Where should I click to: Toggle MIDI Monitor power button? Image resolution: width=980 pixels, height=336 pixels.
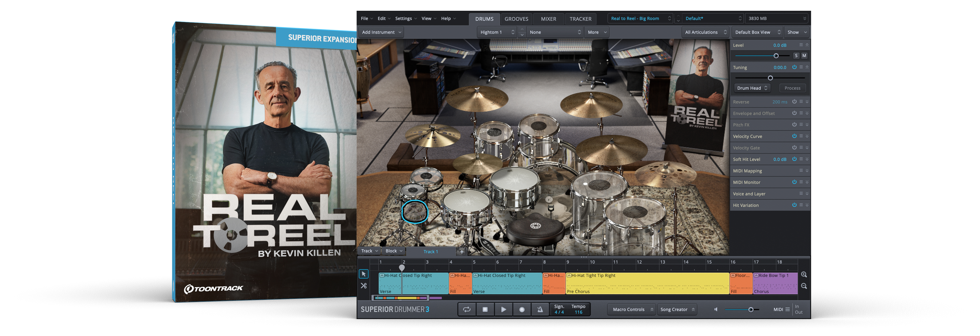coord(794,182)
